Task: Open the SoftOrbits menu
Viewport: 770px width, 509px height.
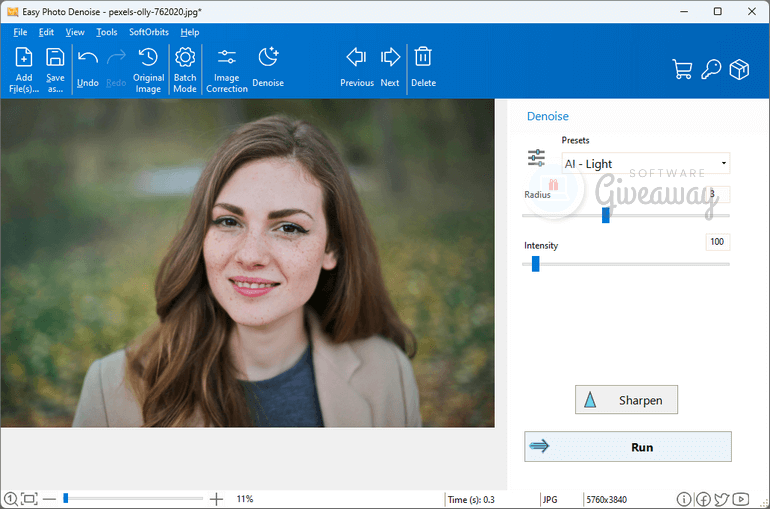Action: tap(149, 32)
